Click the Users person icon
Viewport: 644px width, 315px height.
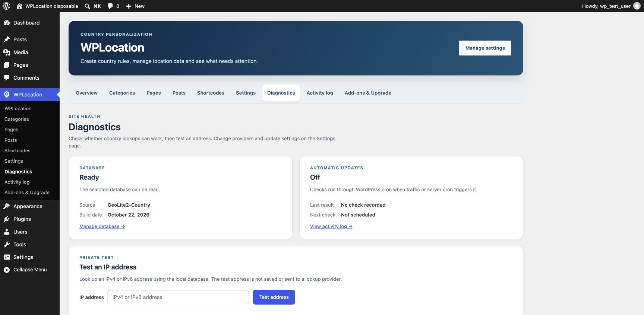point(7,232)
